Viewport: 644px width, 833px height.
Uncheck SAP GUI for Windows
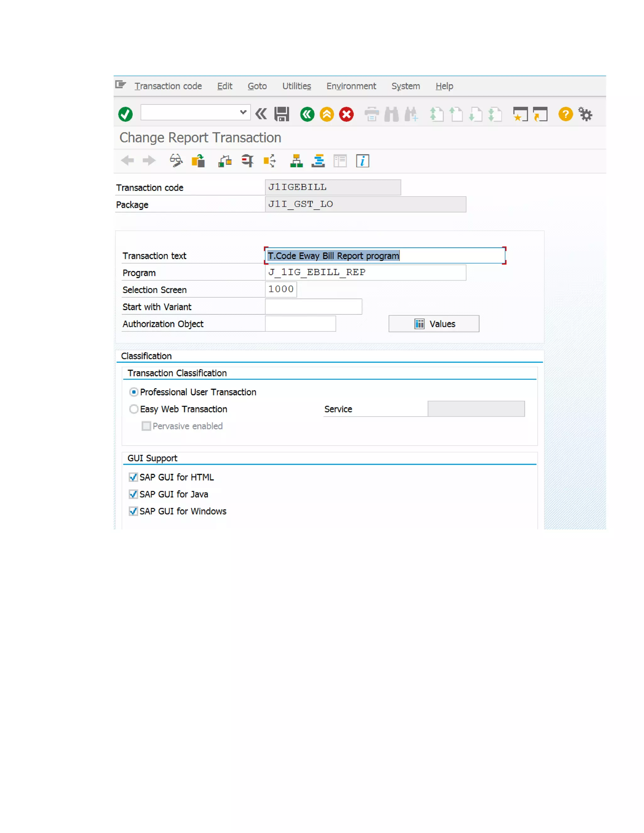coord(133,511)
